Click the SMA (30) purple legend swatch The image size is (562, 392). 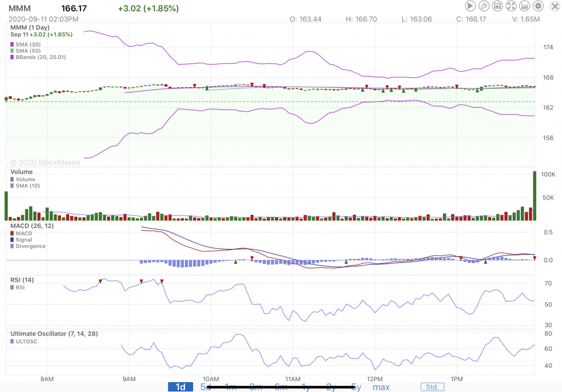click(13, 44)
